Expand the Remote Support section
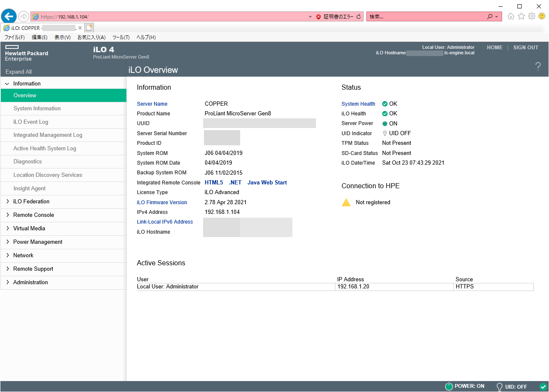Viewport: 549px width, 392px height. 7,269
